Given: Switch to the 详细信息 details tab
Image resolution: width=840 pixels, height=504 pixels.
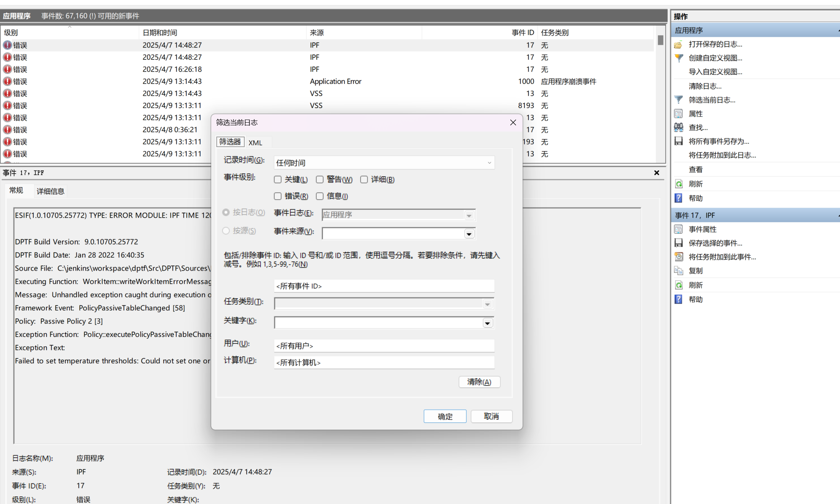Looking at the screenshot, I should pyautogui.click(x=50, y=191).
